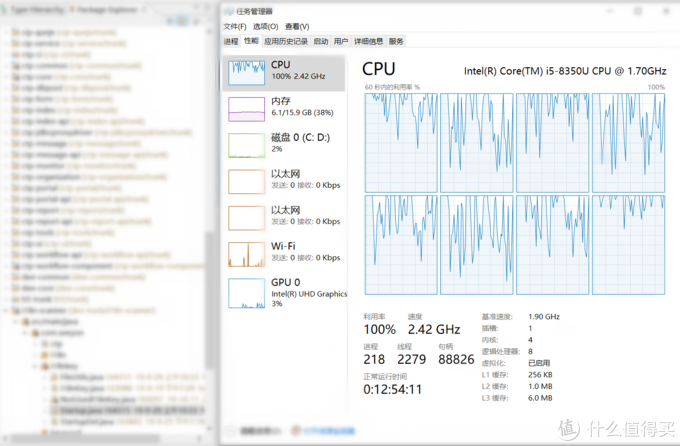Viewport: 680px width, 446px height.
Task: Collapse the i18n-scanner project node
Action: coord(7,310)
